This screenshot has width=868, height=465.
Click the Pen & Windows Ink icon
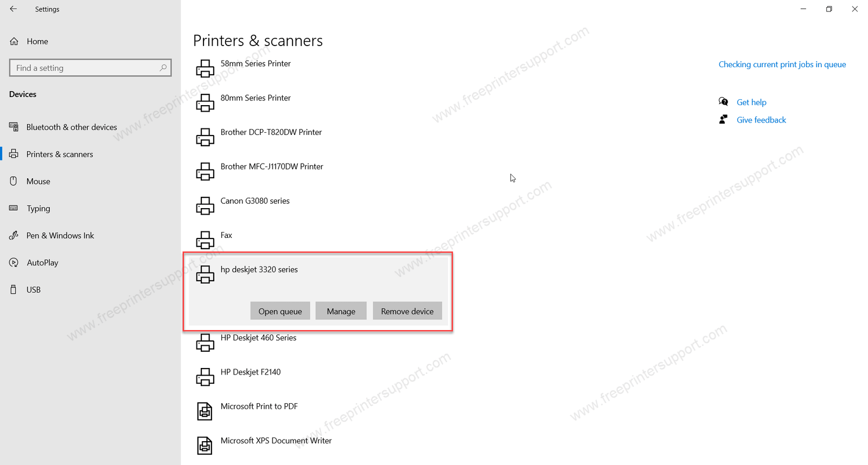(14, 235)
